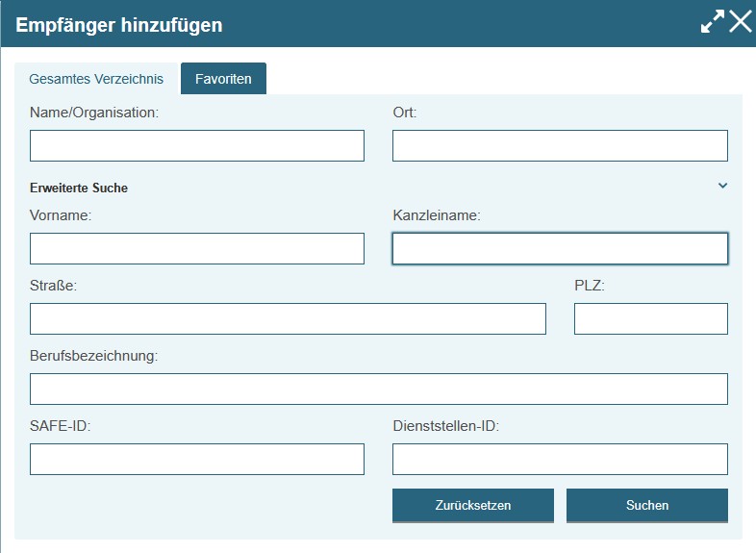
Task: Click the PLZ input box
Action: point(651,318)
